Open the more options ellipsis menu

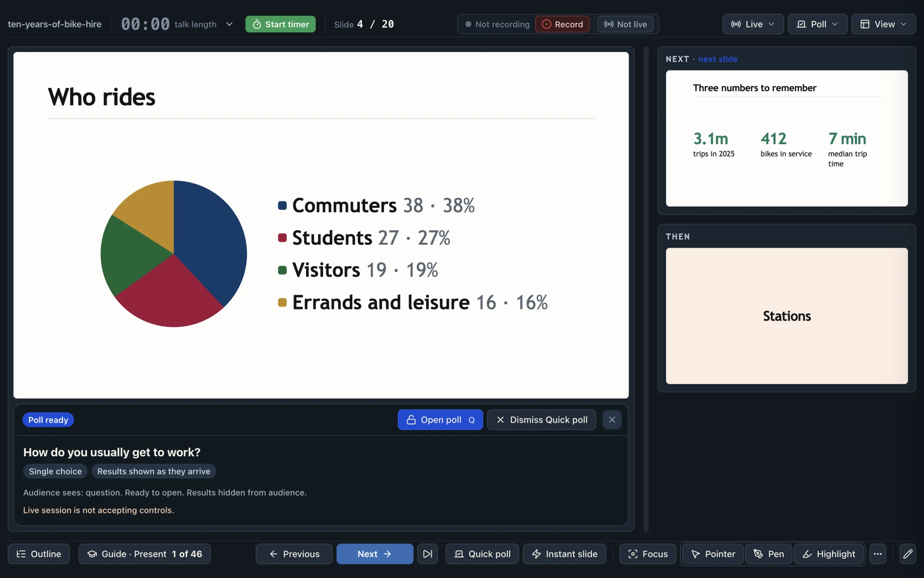click(877, 554)
